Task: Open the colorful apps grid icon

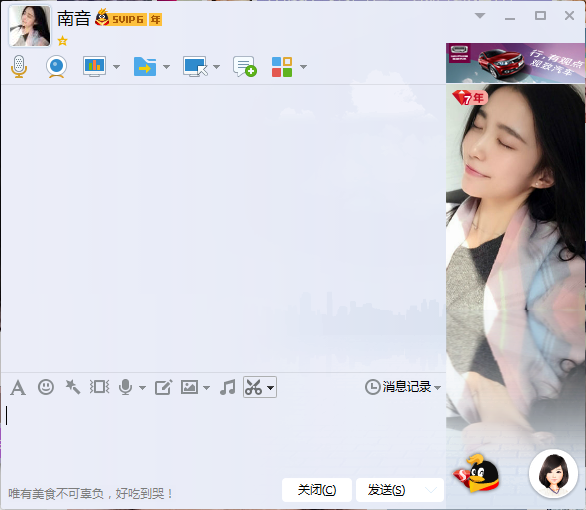Action: tap(282, 67)
